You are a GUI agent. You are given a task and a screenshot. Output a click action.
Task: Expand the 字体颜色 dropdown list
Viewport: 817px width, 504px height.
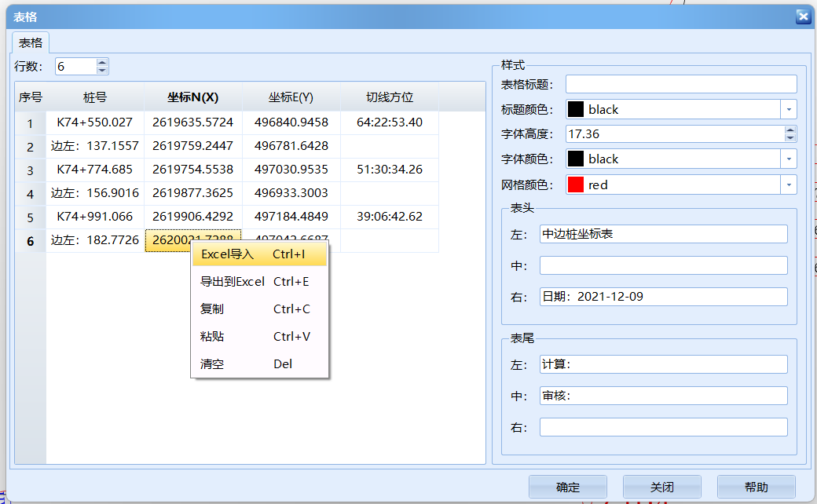789,159
